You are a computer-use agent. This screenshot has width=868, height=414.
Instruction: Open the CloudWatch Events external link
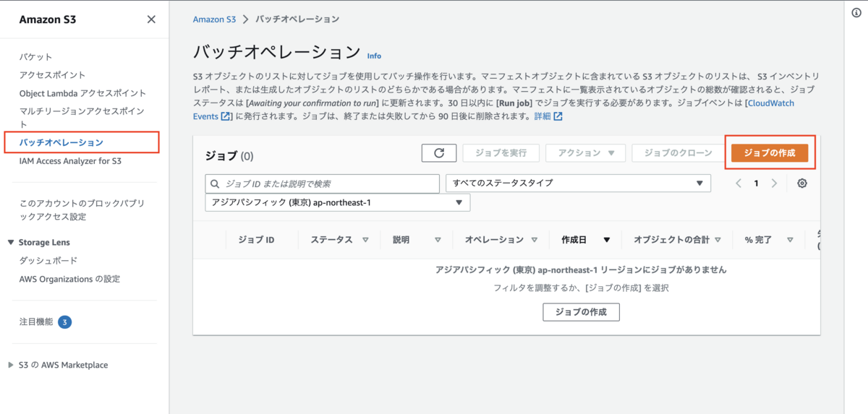click(x=495, y=109)
